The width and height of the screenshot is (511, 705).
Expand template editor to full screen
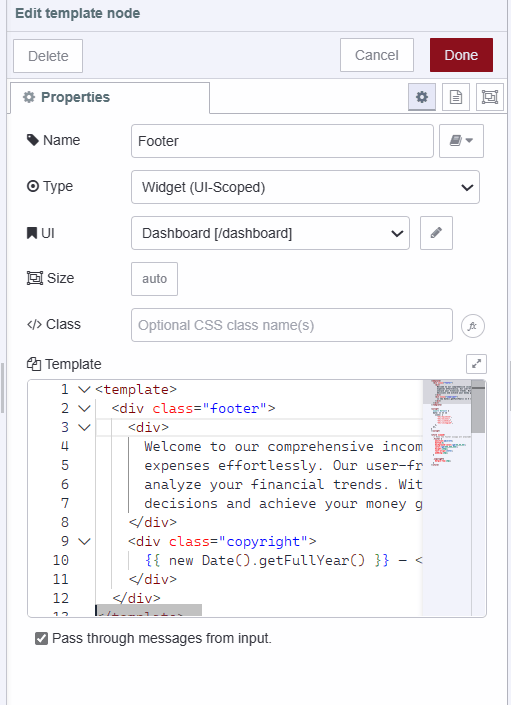476,364
